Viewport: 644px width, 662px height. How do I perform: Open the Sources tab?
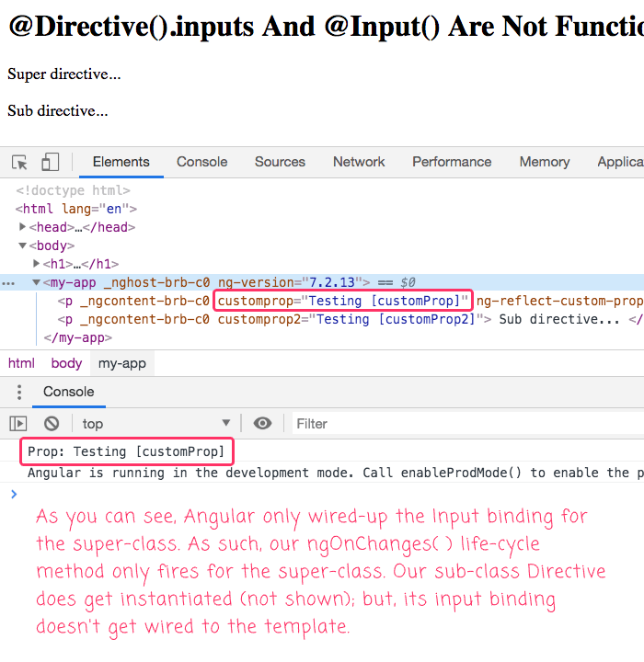pyautogui.click(x=280, y=162)
